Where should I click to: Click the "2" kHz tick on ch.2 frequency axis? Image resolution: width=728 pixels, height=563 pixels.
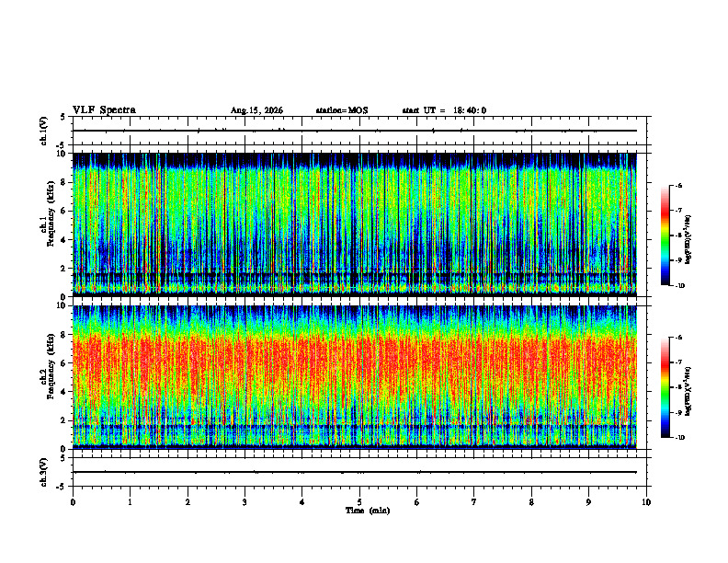click(64, 420)
